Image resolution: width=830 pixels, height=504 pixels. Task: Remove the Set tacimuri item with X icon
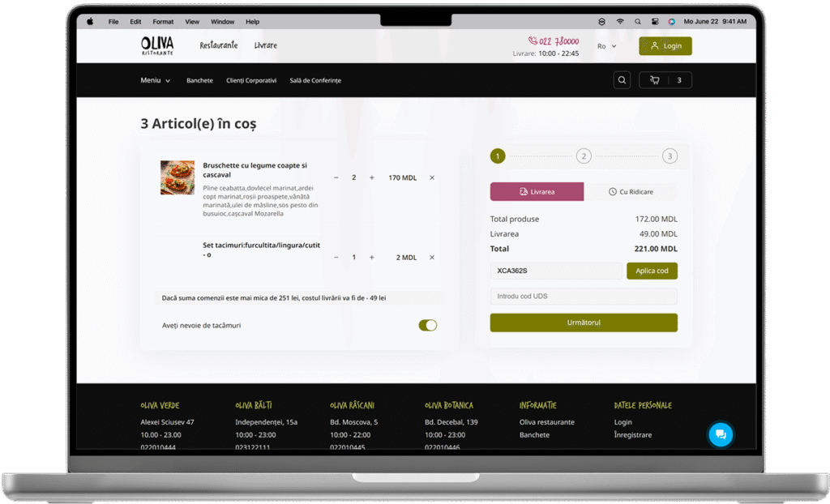click(432, 258)
